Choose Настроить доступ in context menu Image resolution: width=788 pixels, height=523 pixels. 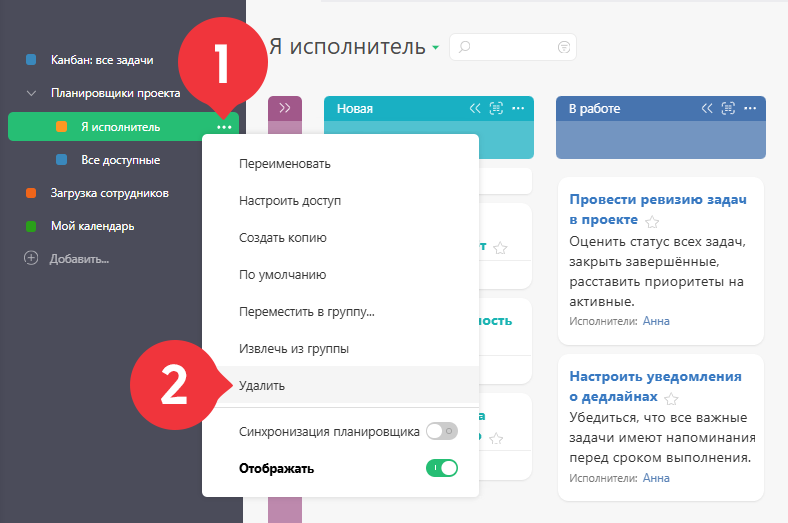(x=290, y=201)
